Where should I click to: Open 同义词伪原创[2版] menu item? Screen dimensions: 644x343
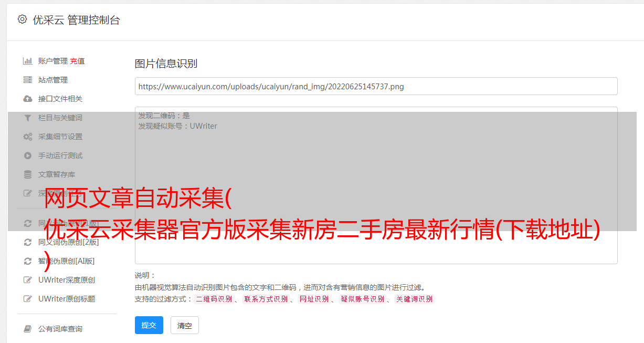[68, 242]
